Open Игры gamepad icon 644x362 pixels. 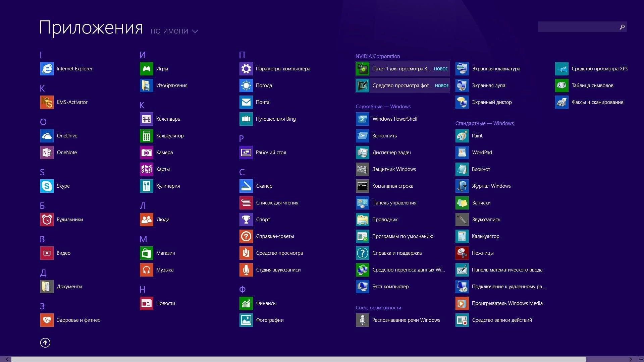[x=147, y=69]
